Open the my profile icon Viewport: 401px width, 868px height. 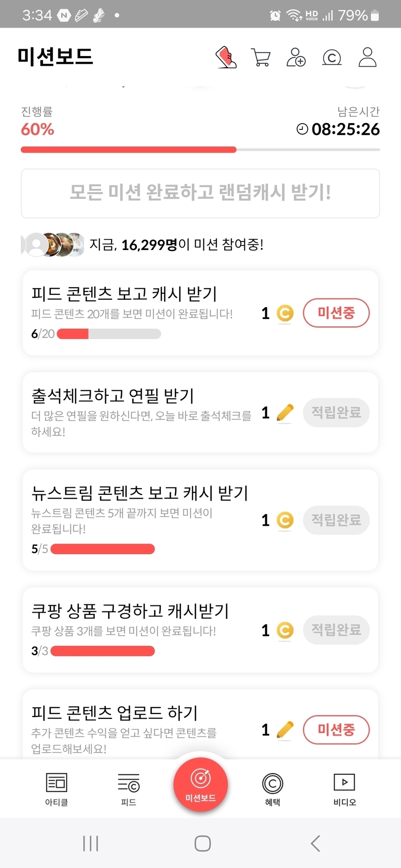click(367, 57)
